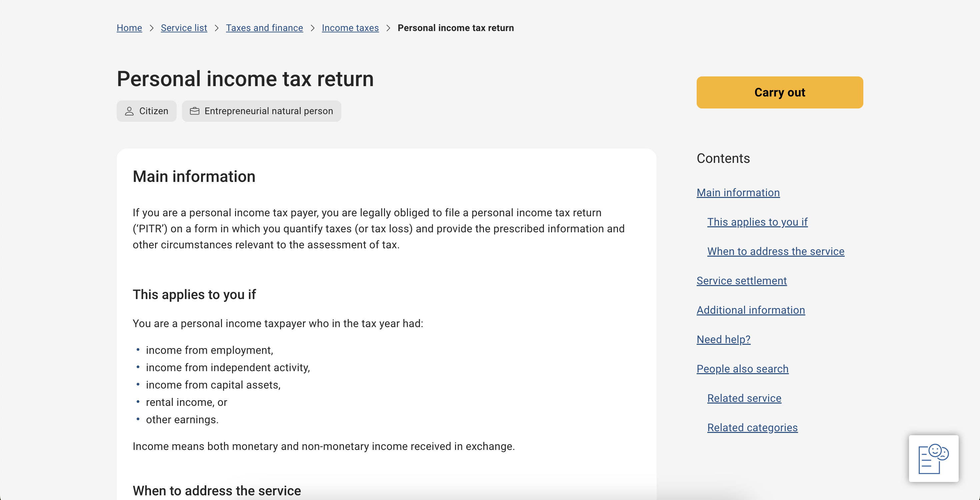Click the Need help? link
This screenshot has width=980, height=500.
723,339
